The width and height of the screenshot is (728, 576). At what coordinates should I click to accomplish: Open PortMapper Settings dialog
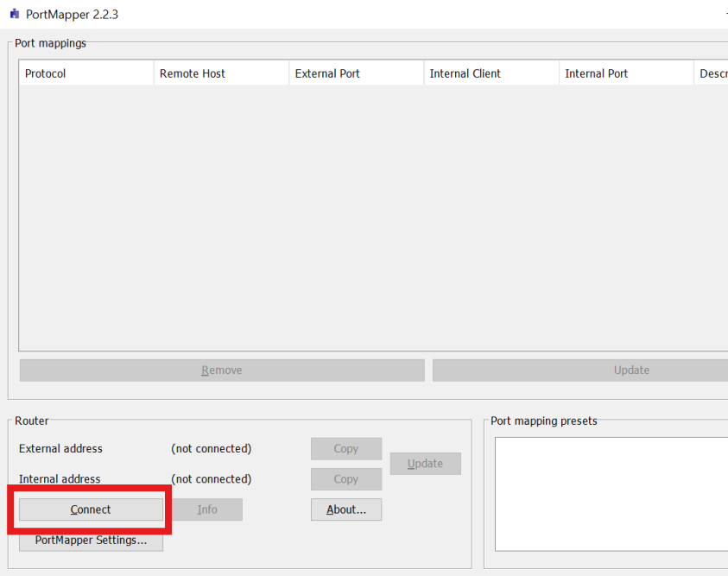[x=91, y=541]
